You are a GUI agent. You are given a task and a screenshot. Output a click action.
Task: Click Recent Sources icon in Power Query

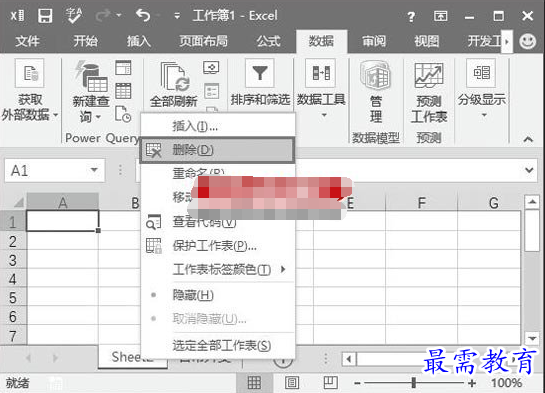123,114
